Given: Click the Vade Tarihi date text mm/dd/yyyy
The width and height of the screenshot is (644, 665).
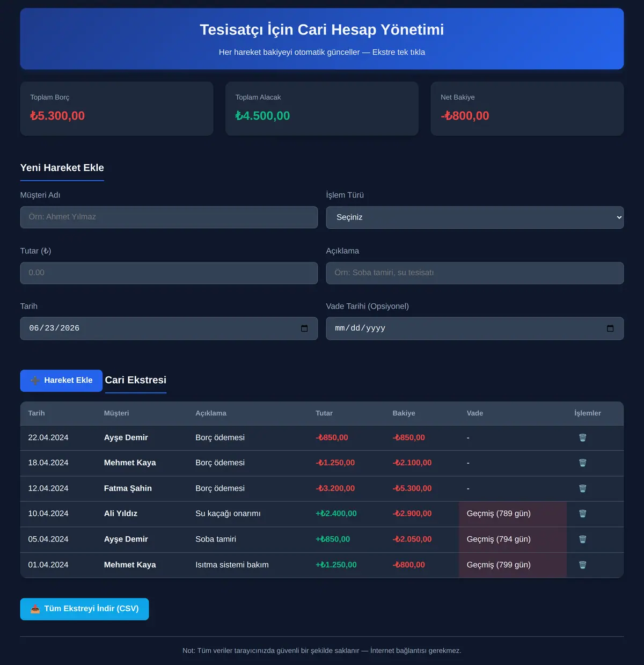Looking at the screenshot, I should coord(360,328).
